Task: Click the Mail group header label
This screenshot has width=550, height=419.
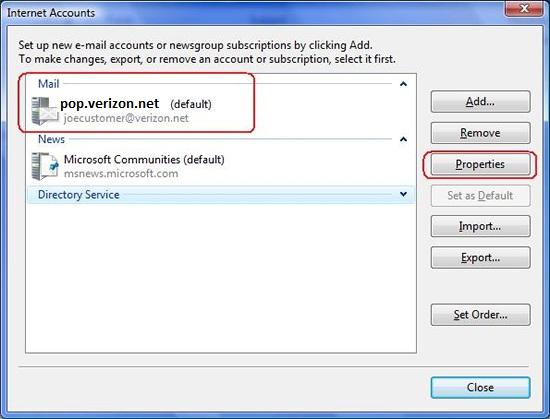Action: pyautogui.click(x=48, y=84)
